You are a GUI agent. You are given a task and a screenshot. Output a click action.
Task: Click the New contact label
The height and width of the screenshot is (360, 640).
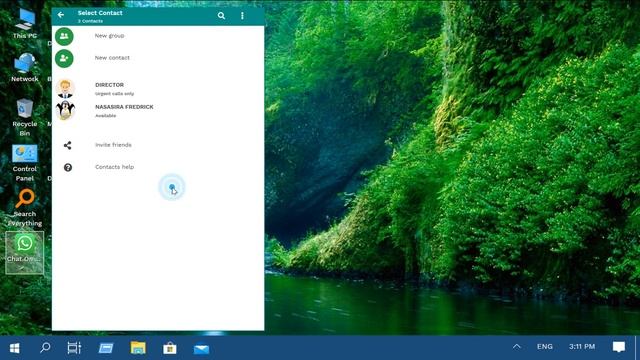click(x=112, y=58)
